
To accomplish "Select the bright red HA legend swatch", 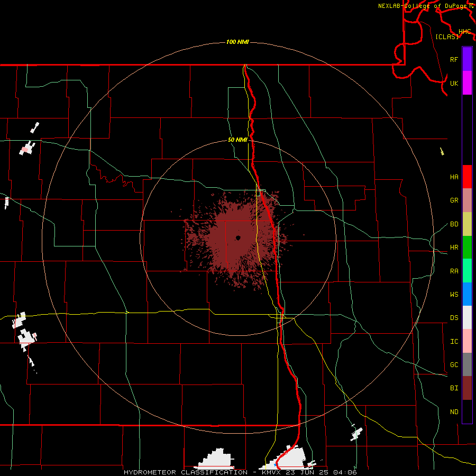I will click(467, 177).
